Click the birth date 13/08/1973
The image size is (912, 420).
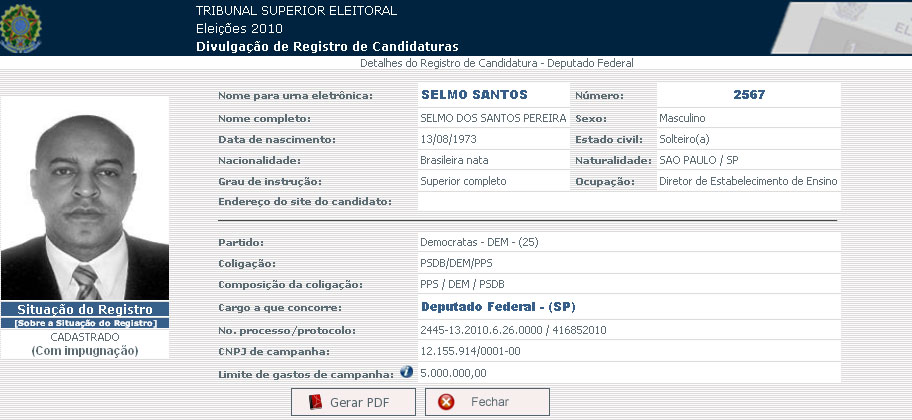point(449,139)
